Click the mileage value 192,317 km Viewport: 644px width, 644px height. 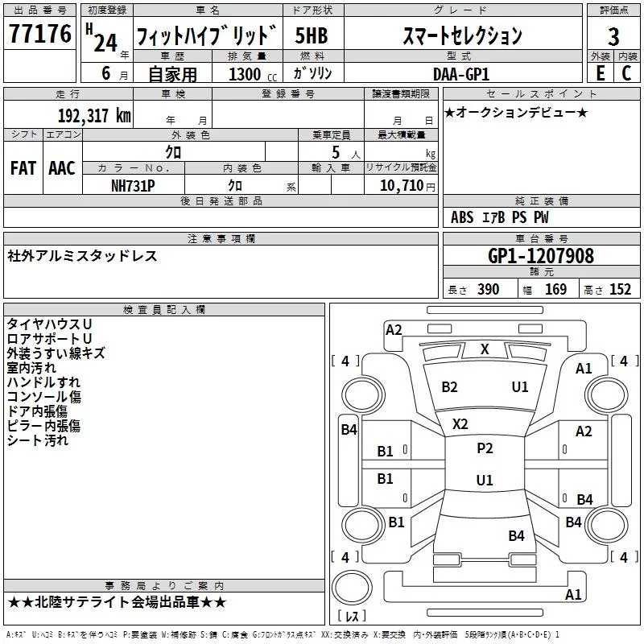point(94,116)
